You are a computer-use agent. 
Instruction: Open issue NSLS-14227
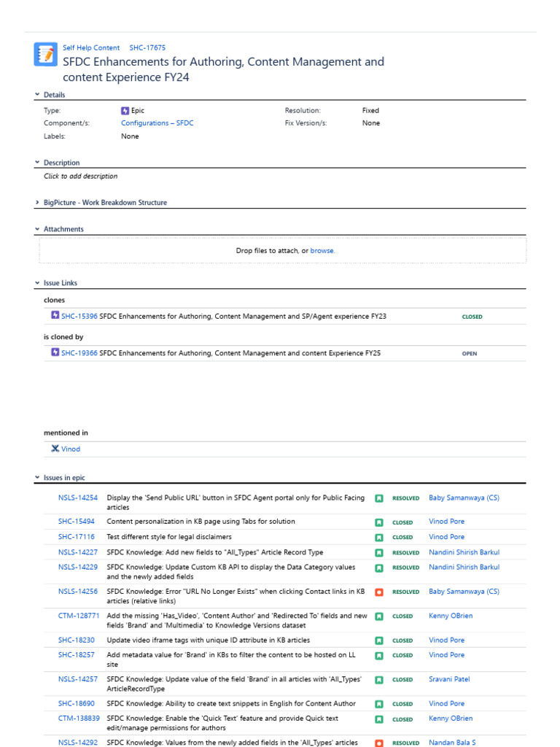click(x=77, y=552)
